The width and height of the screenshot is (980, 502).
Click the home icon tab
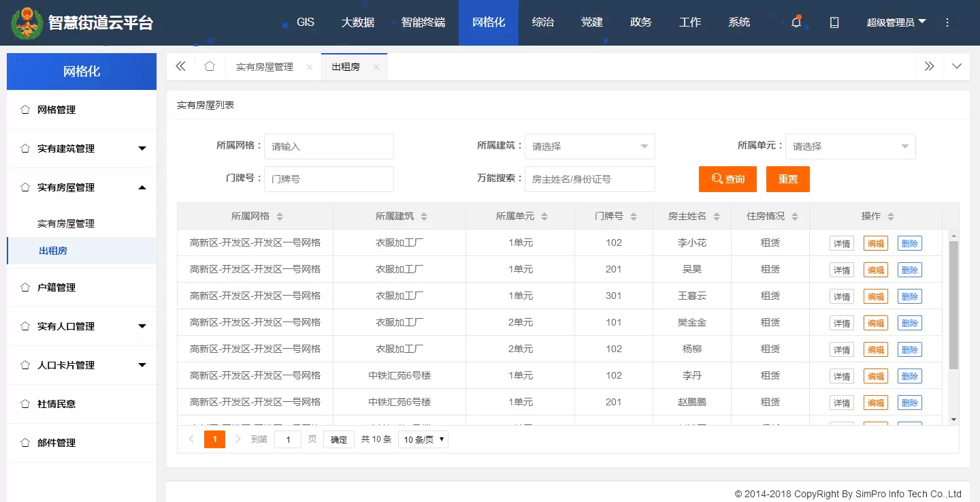coord(210,67)
